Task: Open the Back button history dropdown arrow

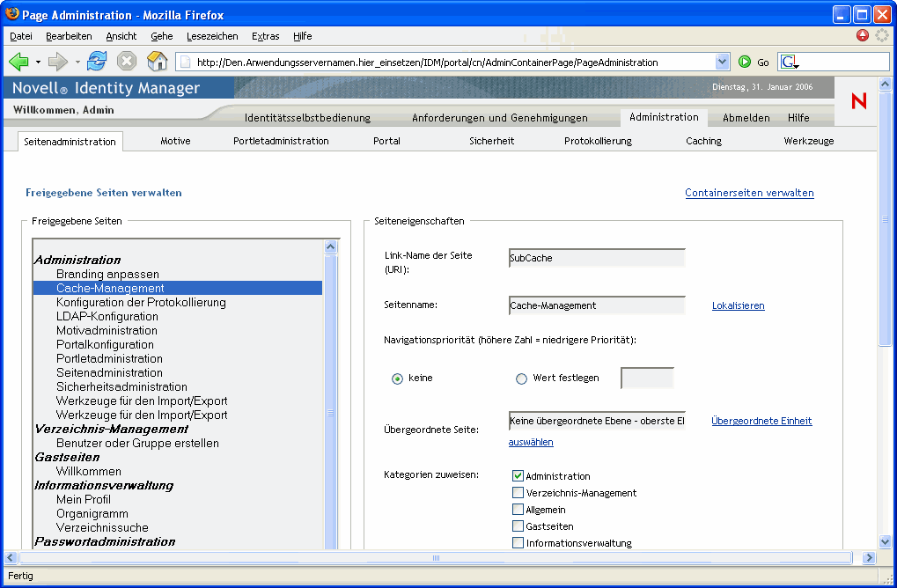Action: tap(38, 62)
